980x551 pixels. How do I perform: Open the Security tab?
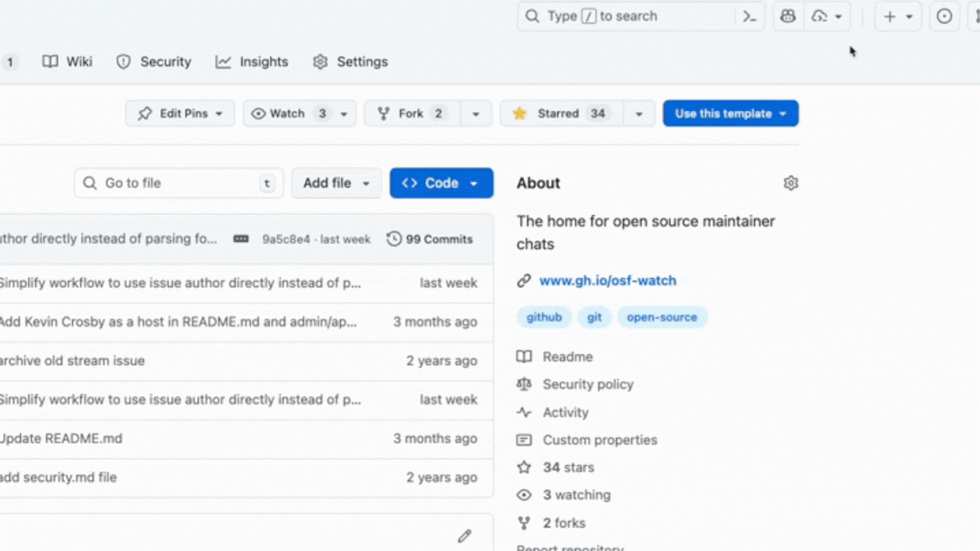[154, 62]
